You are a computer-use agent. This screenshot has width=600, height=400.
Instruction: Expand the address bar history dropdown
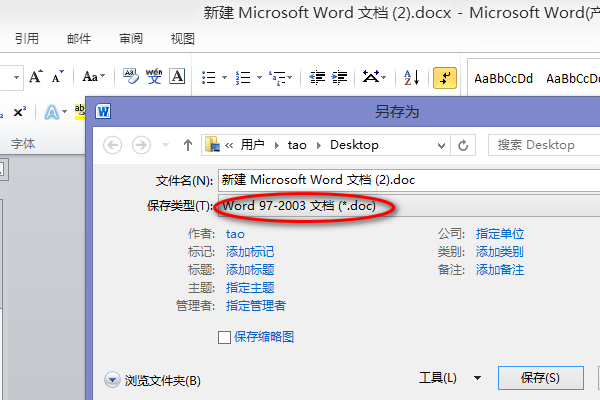pyautogui.click(x=441, y=145)
